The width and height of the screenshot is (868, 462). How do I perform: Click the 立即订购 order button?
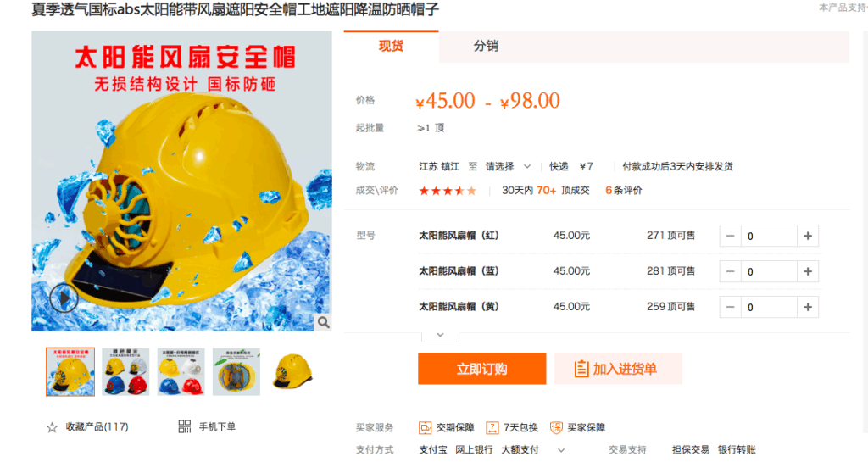[481, 369]
